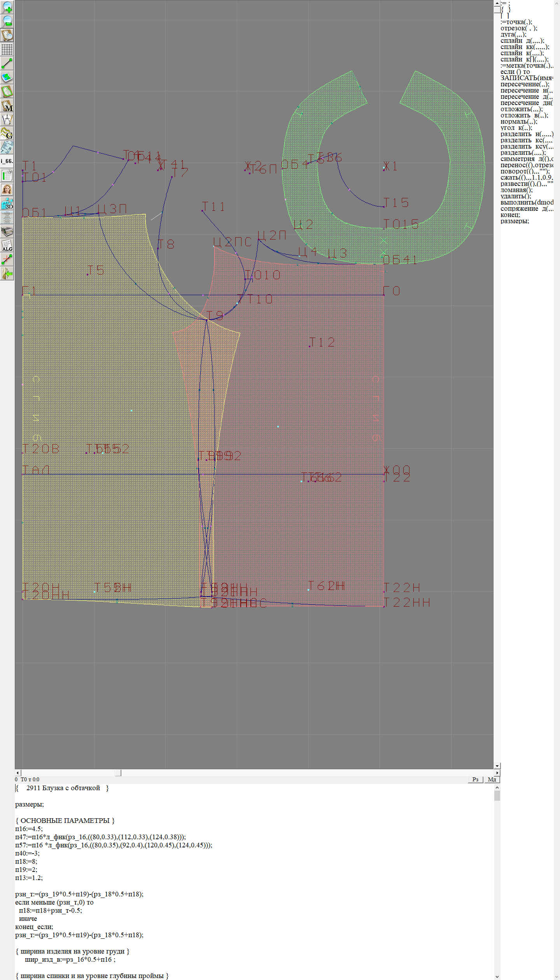This screenshot has width=560, height=980.
Task: Click the code editor scrollbar up arrow
Action: point(497,787)
